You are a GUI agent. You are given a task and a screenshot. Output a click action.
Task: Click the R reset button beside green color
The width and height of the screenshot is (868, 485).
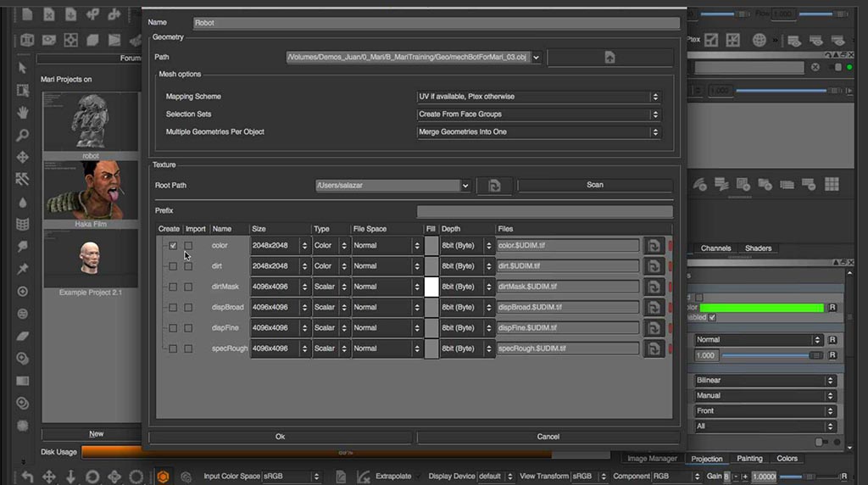832,307
